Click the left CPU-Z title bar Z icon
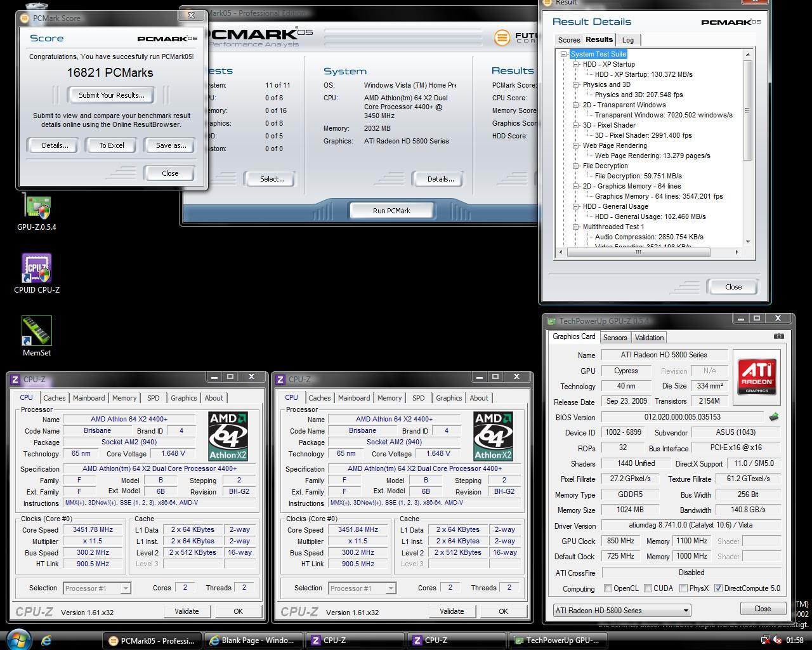The image size is (812, 650). [15, 380]
